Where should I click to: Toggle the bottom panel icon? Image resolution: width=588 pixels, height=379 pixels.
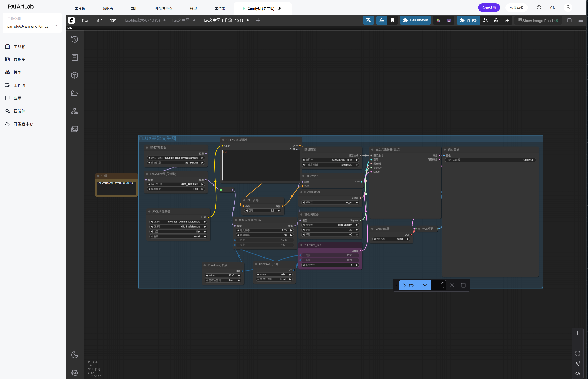click(569, 20)
